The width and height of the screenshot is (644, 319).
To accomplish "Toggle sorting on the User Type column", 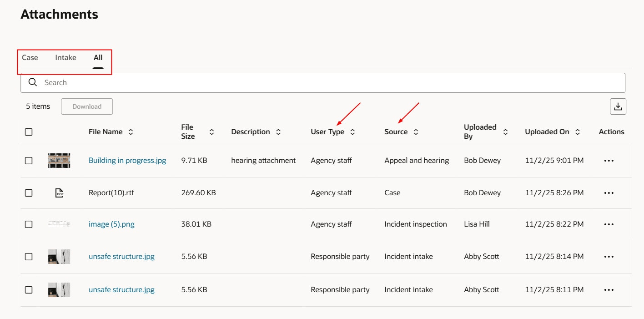I will coord(352,132).
